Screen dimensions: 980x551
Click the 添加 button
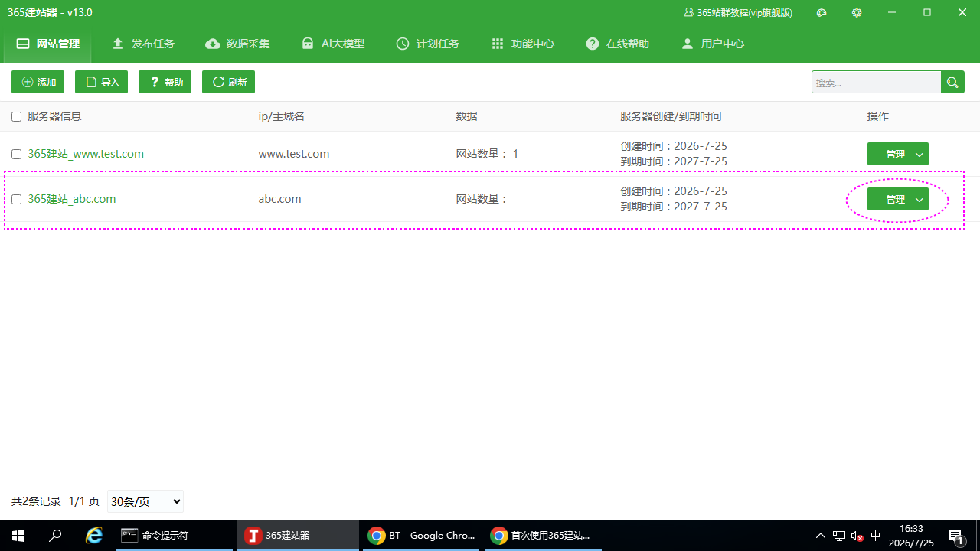pyautogui.click(x=38, y=82)
